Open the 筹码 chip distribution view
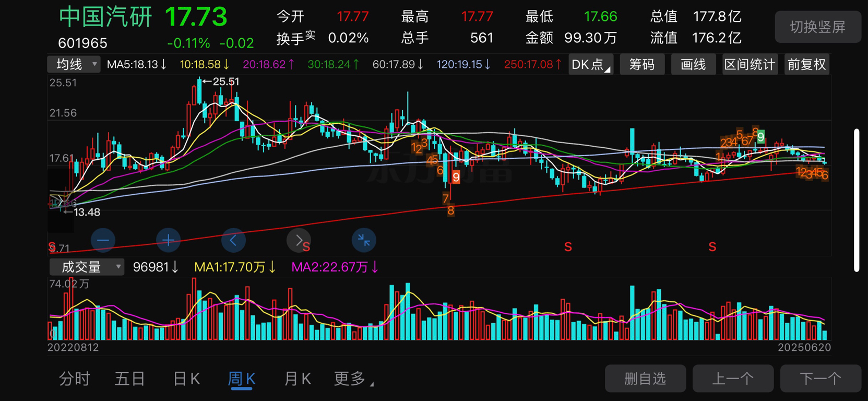 point(642,64)
